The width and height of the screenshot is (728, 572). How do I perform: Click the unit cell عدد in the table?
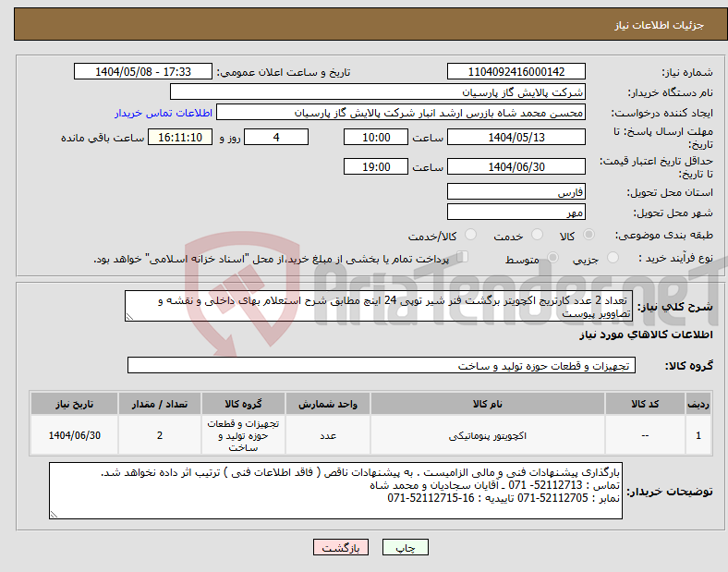click(327, 435)
